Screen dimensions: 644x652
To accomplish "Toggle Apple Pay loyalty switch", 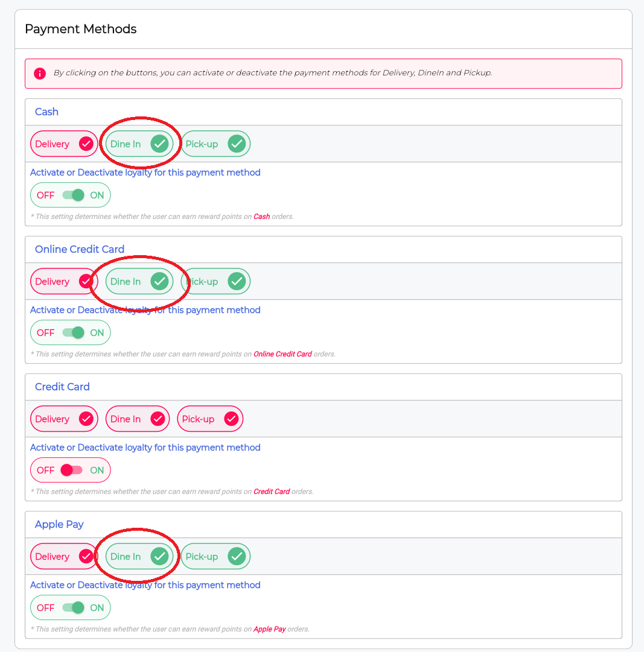I will coord(73,607).
